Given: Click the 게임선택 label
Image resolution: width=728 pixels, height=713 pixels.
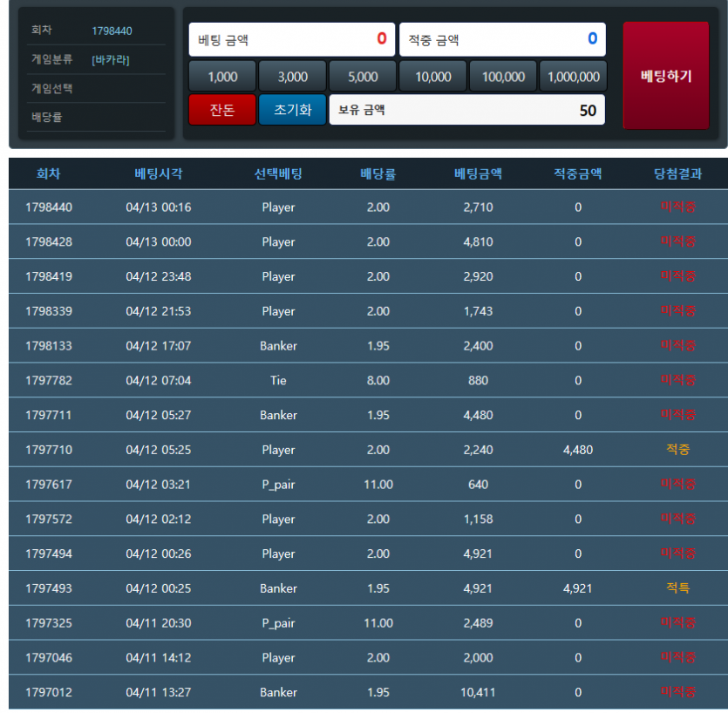Looking at the screenshot, I should tap(52, 88).
